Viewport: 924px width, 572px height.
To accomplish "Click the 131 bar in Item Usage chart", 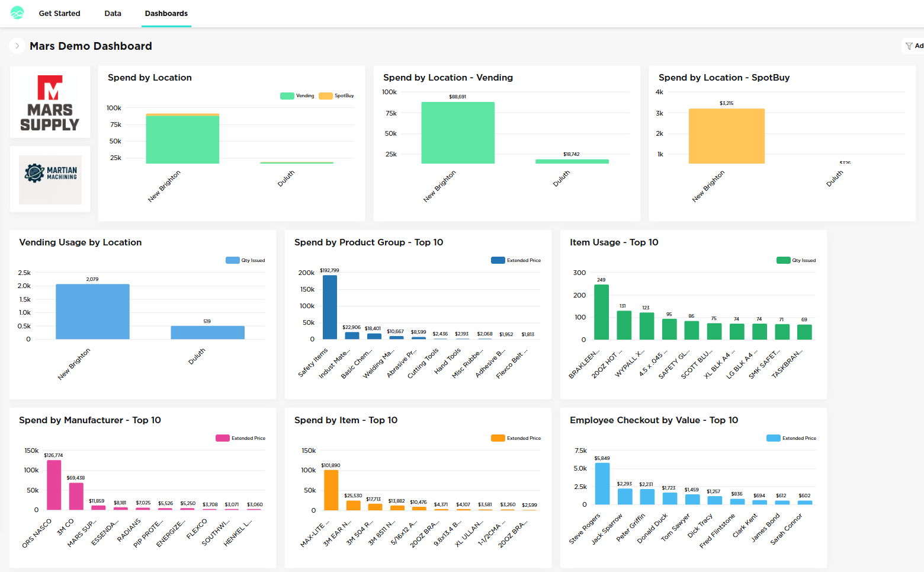I will (624, 325).
